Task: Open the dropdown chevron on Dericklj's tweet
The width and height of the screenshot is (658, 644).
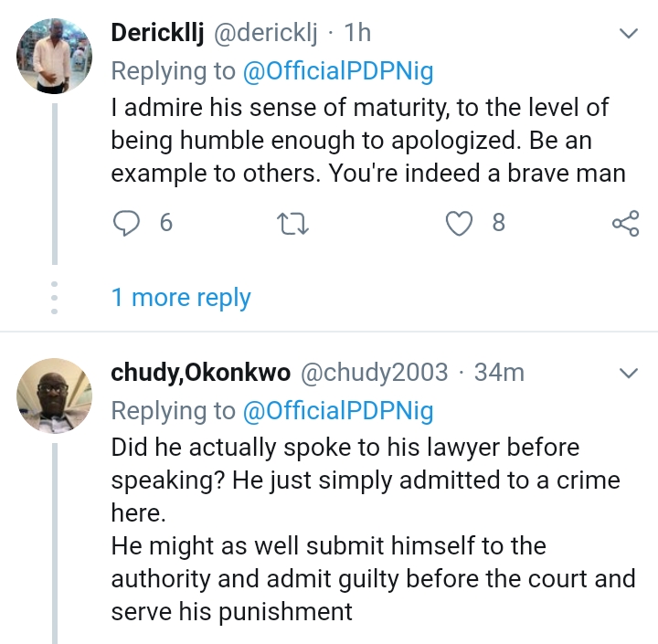Action: click(x=629, y=35)
